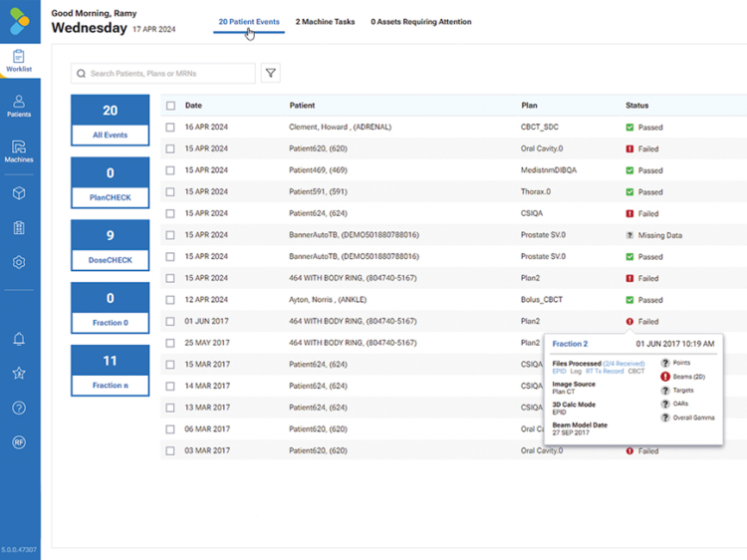Select the DoseCHECK filter card
This screenshot has height=560, width=747.
pyautogui.click(x=110, y=245)
